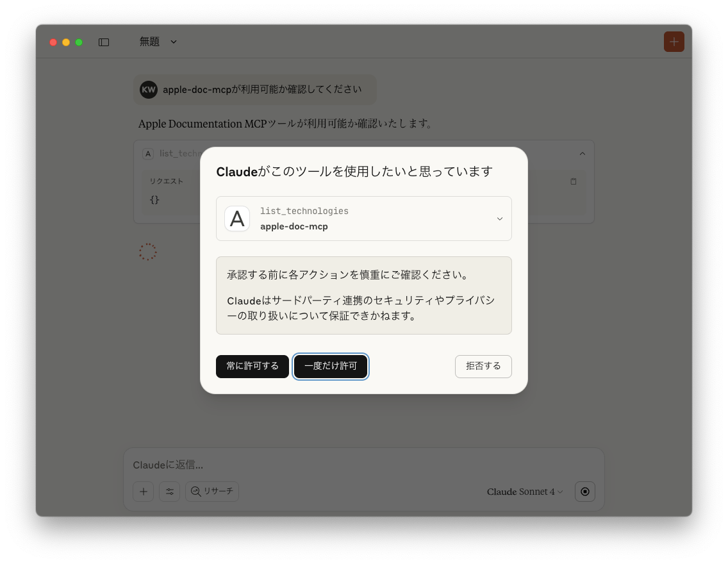Open the 無題 chat title dropdown

click(x=158, y=42)
